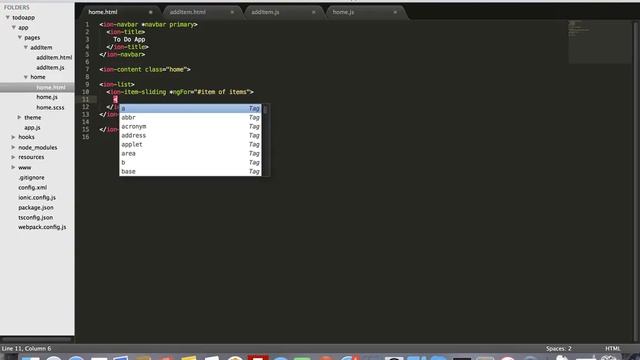Close the addItem.js tab
Screen dimensions: 640x360
[313, 12]
